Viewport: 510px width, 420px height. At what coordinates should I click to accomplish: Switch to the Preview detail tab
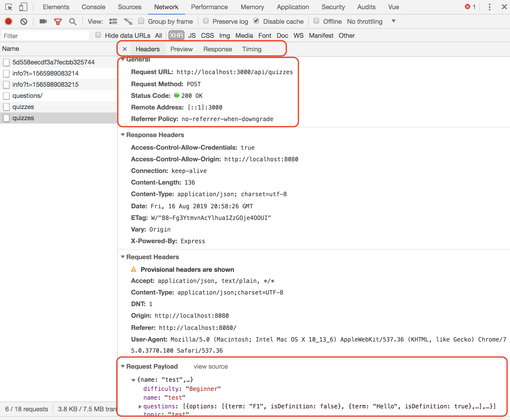(181, 49)
